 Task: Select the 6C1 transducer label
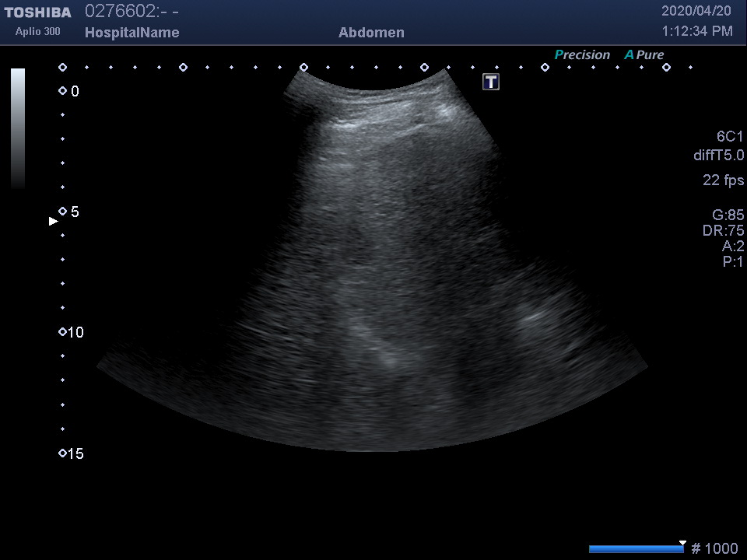(x=730, y=137)
